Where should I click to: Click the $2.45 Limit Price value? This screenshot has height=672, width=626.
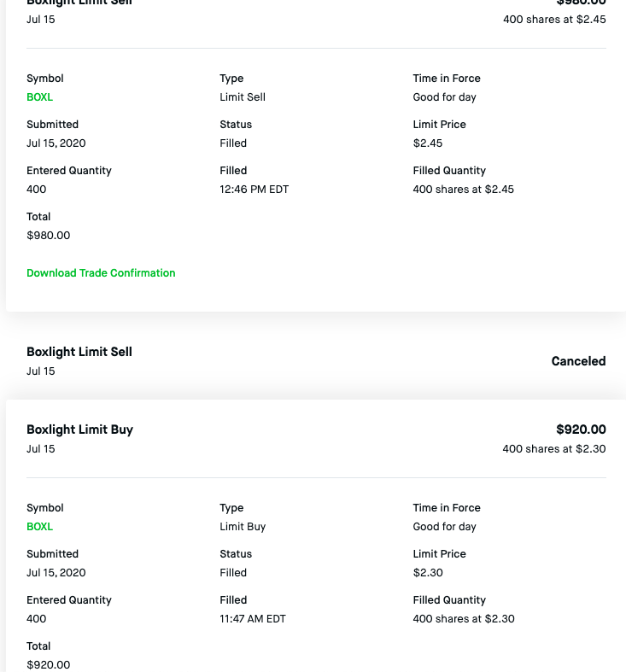[427, 143]
